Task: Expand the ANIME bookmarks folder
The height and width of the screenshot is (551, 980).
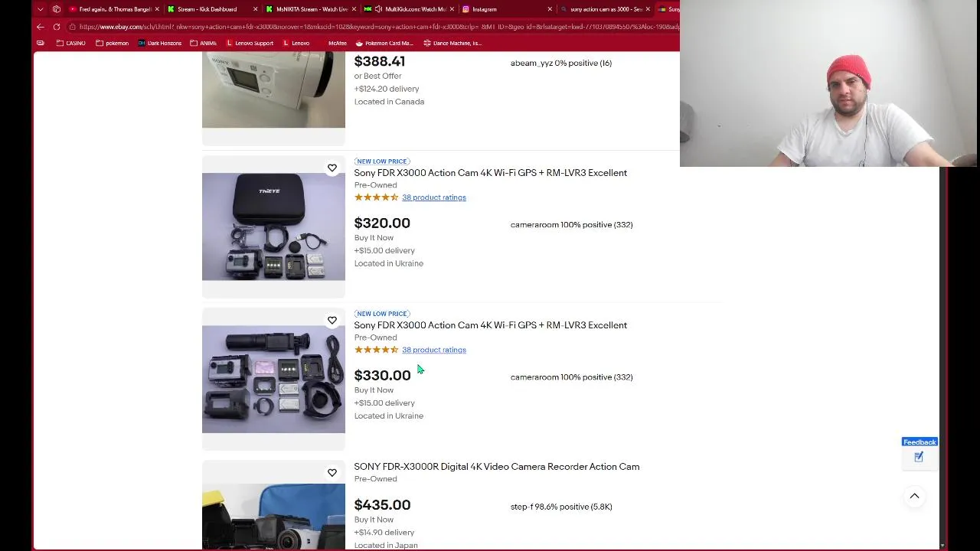Action: pyautogui.click(x=204, y=43)
